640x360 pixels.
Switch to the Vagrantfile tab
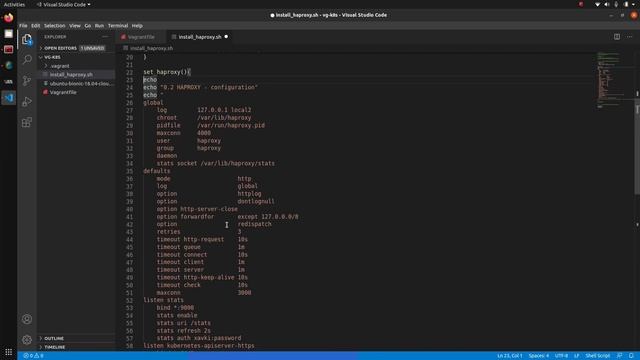click(x=141, y=37)
